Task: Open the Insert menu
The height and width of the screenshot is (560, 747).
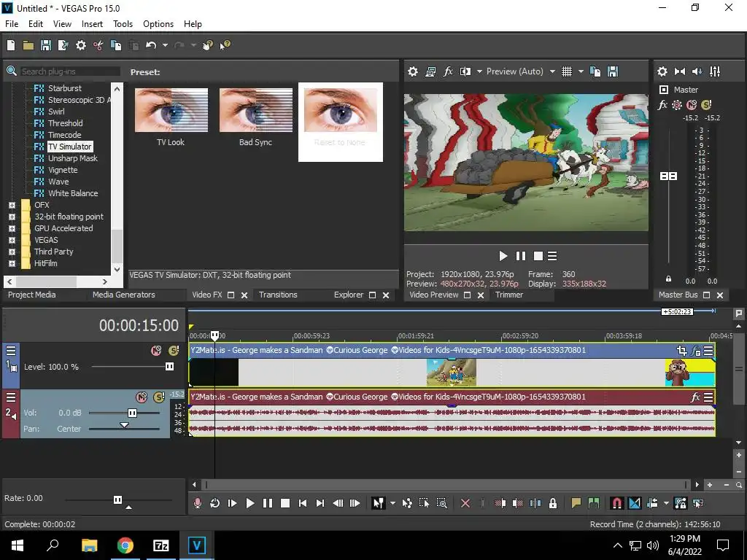Action: tap(92, 24)
